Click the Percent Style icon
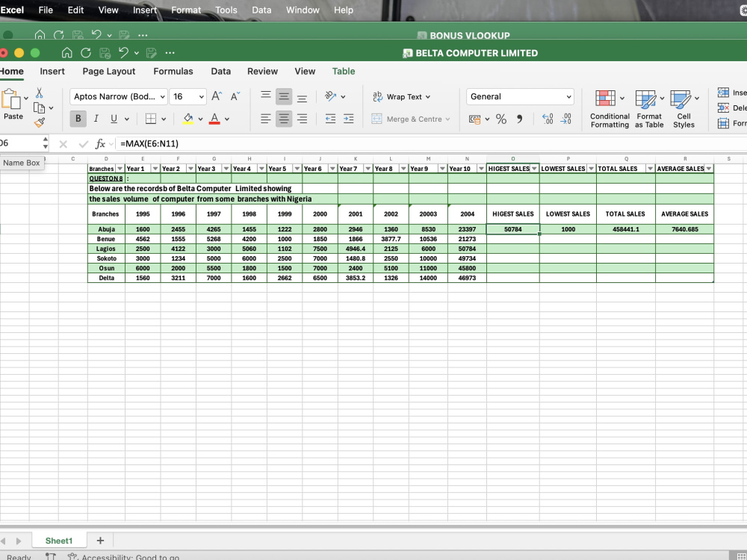The height and width of the screenshot is (560, 747). click(x=500, y=119)
